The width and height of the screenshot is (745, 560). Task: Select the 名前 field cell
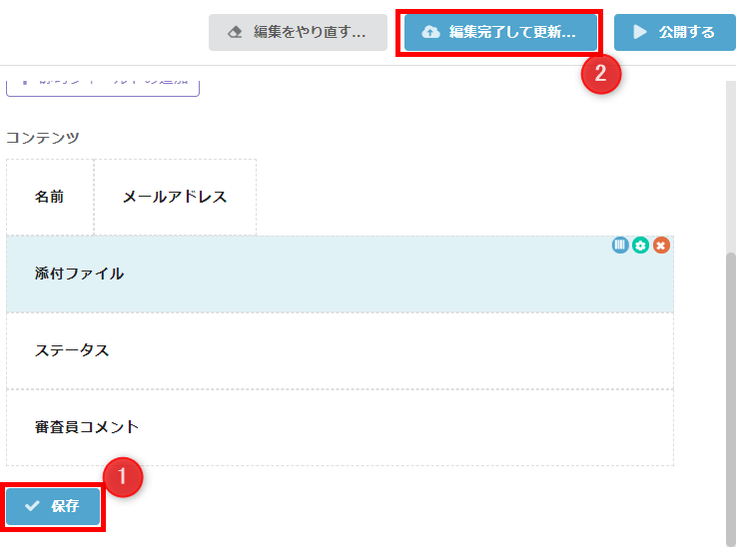click(50, 197)
